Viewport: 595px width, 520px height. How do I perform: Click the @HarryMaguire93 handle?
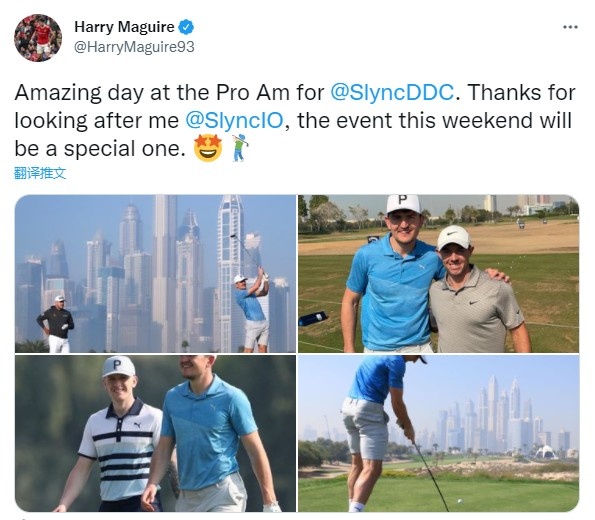134,47
